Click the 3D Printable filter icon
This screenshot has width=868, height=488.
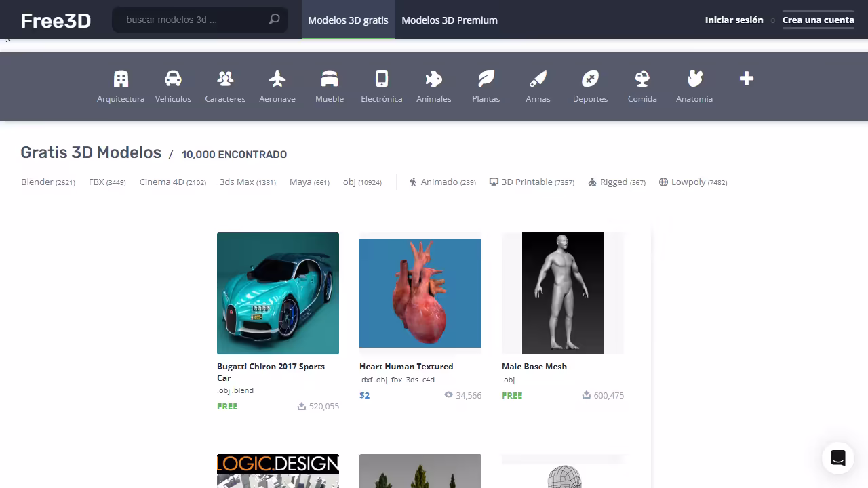(494, 182)
